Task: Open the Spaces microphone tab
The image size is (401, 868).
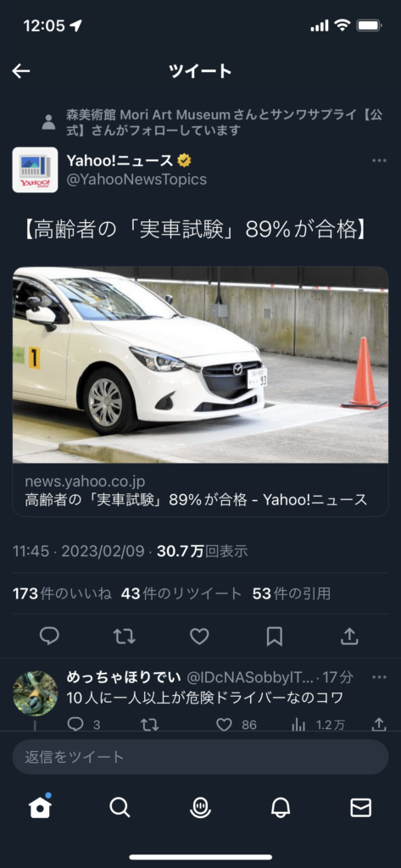Action: 200,808
